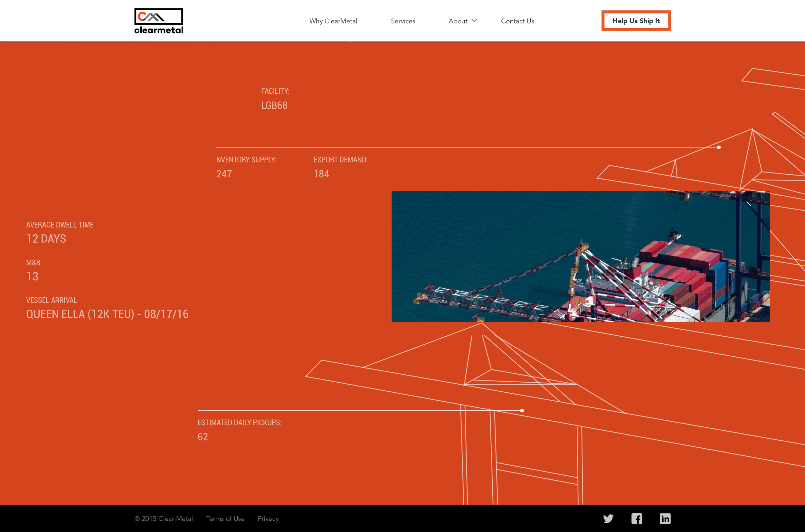805x532 pixels.
Task: Open the Facebook icon in the footer
Action: coord(637,518)
